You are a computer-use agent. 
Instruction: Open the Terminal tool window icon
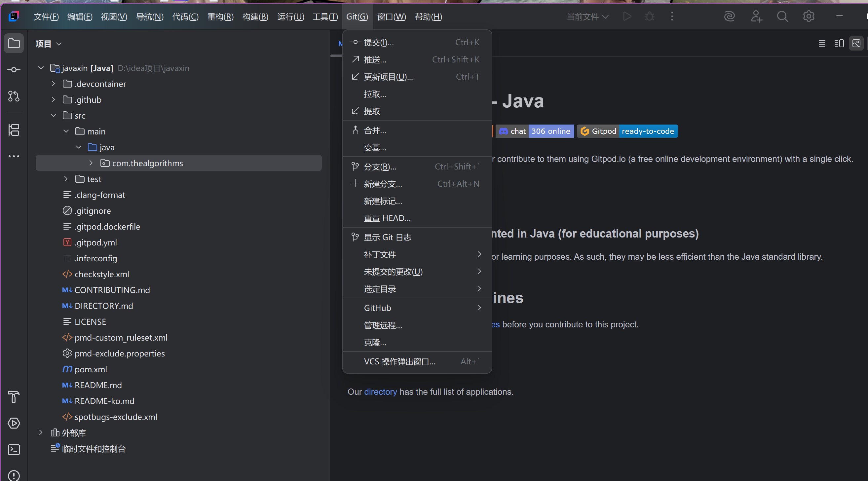14,449
